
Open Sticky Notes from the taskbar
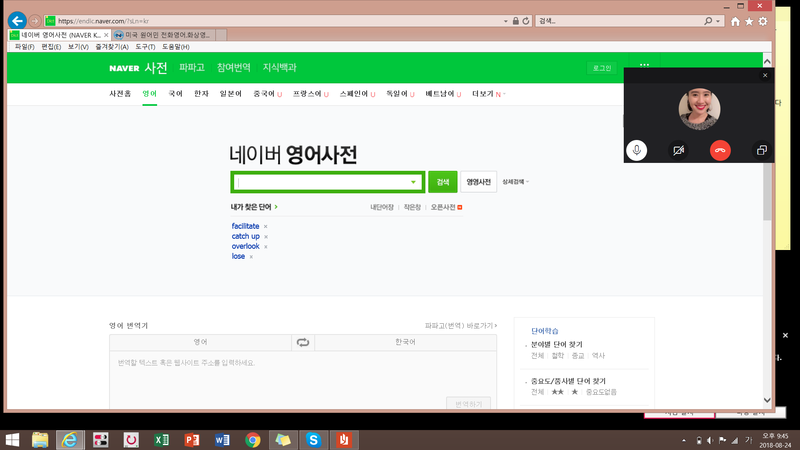[283, 440]
